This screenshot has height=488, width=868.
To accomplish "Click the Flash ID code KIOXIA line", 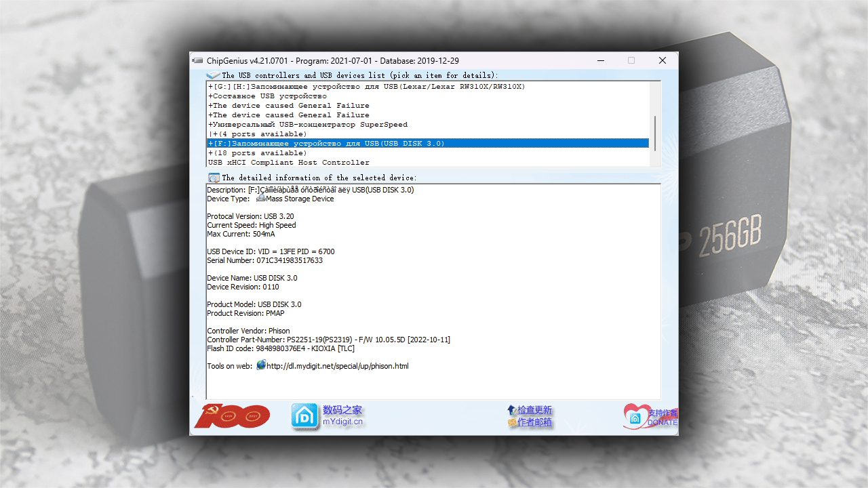I will 281,348.
